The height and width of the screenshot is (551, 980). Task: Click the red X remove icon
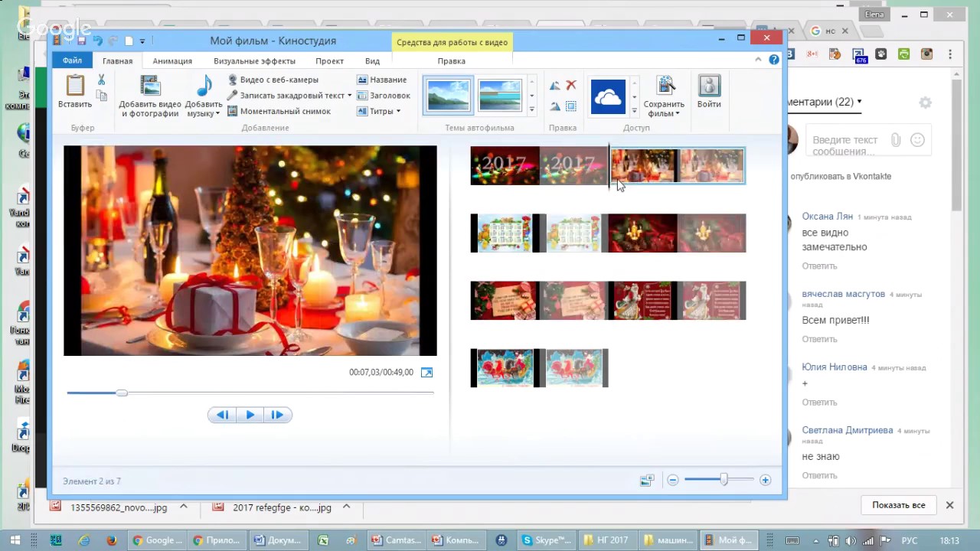click(571, 85)
